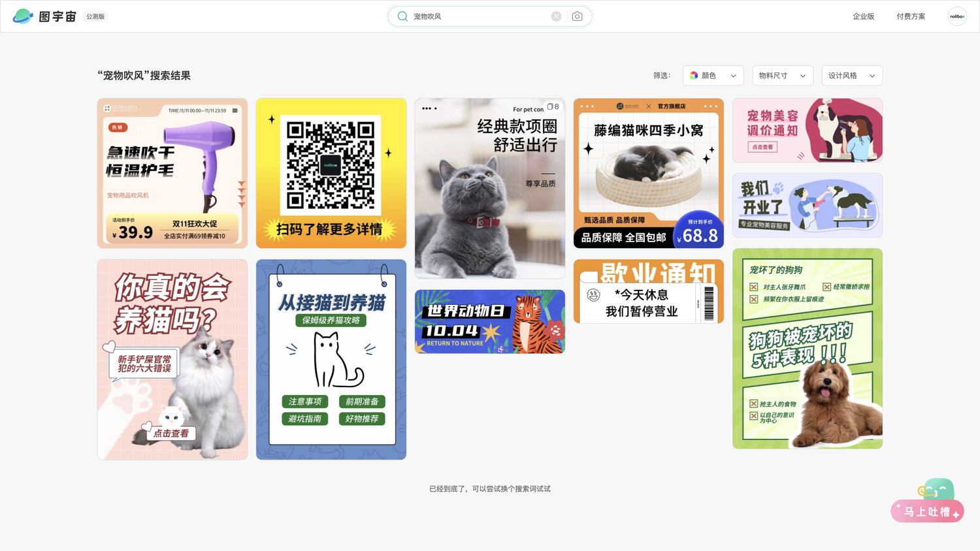980x551 pixels.
Task: Click the 马上吐槽 feedback button
Action: (x=927, y=512)
